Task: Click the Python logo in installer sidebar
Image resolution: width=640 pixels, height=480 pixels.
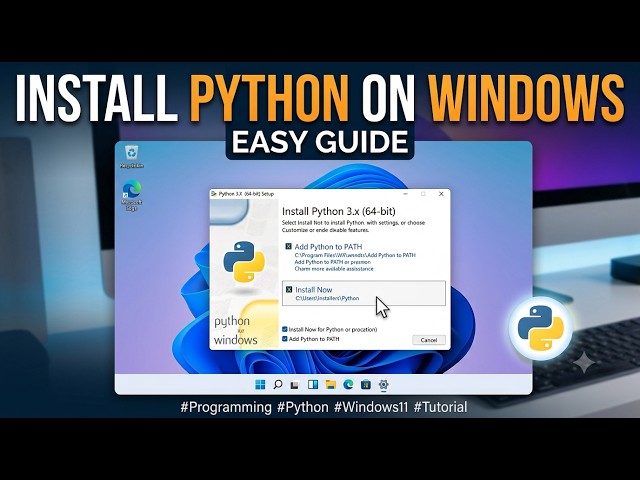Action: point(244,261)
